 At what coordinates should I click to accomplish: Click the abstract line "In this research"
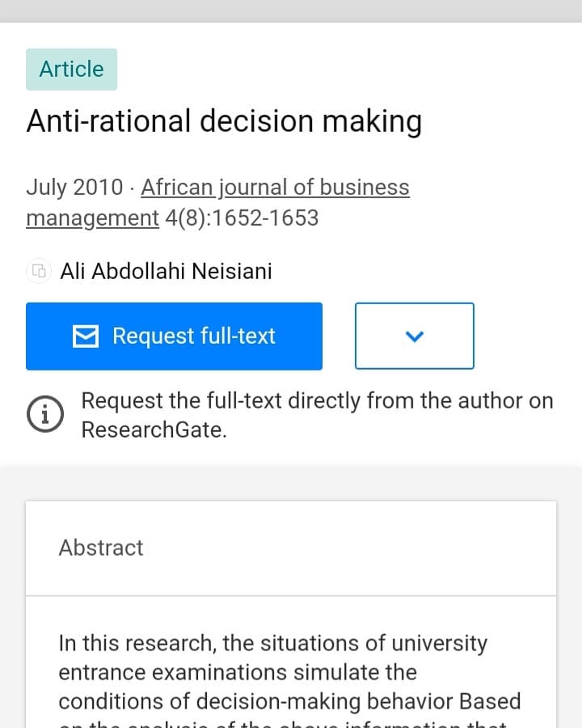(x=272, y=644)
